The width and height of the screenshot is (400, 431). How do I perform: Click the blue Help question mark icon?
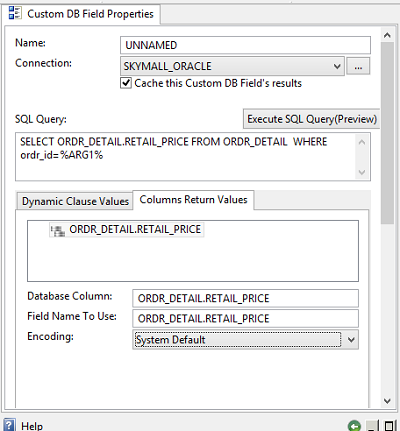tap(9, 425)
